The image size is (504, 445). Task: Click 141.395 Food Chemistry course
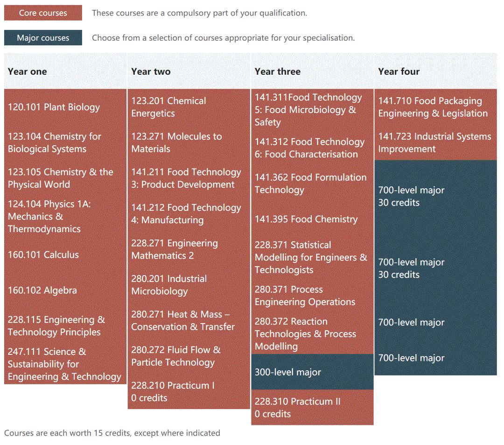(306, 219)
